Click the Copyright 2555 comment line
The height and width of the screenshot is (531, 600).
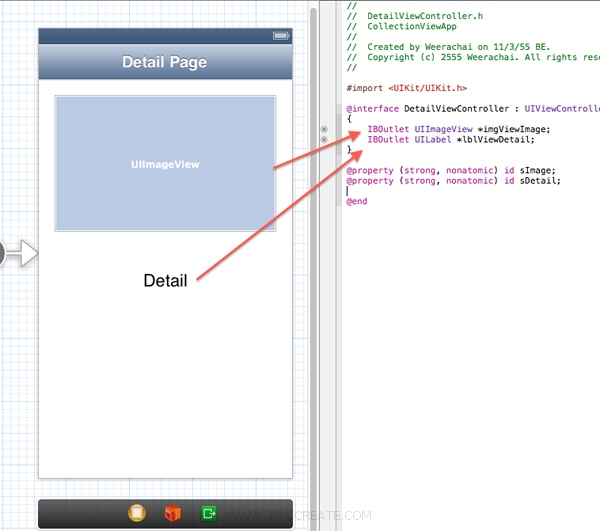pos(473,57)
